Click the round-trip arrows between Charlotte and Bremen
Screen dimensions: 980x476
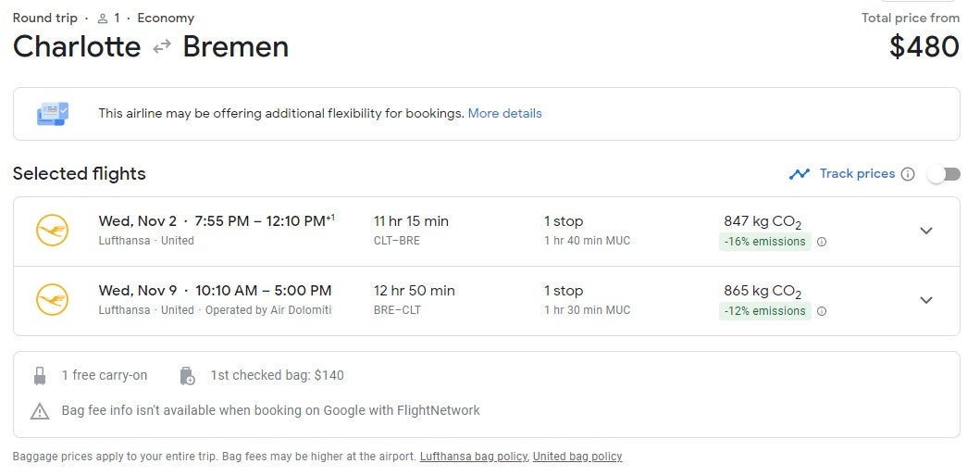coord(162,47)
